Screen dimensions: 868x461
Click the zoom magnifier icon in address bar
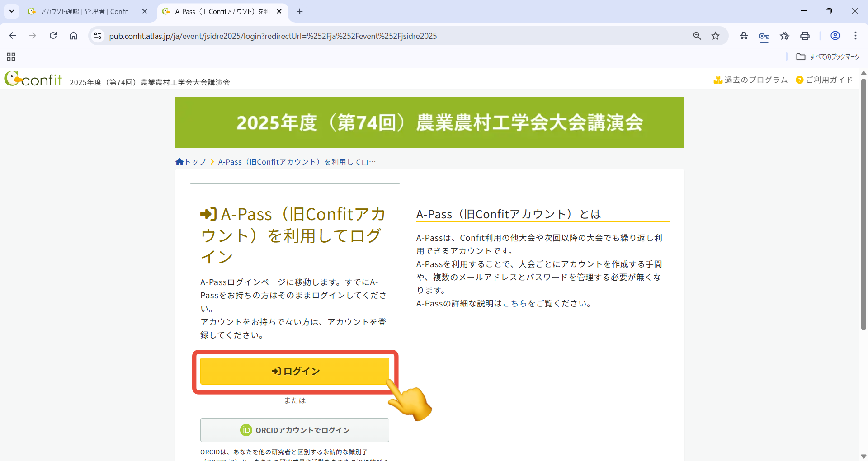697,36
